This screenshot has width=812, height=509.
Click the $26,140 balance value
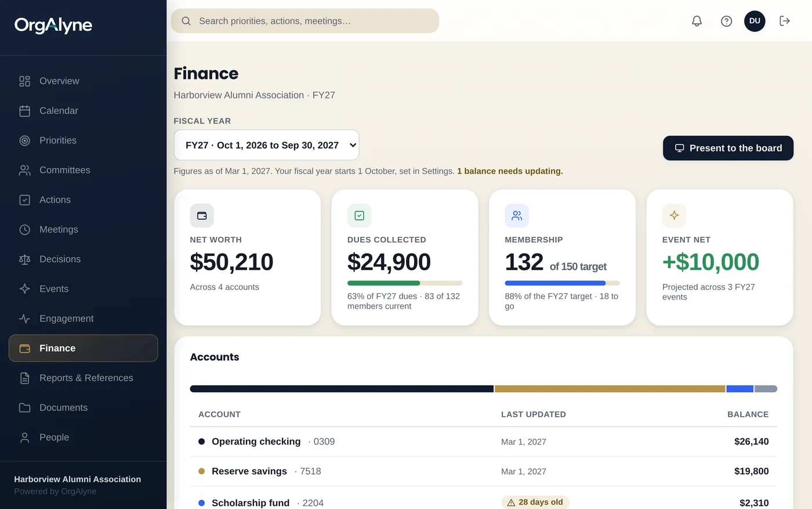(x=751, y=442)
